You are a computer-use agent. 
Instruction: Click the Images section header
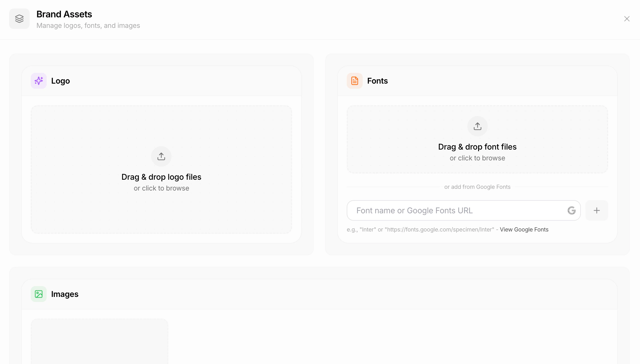click(65, 294)
